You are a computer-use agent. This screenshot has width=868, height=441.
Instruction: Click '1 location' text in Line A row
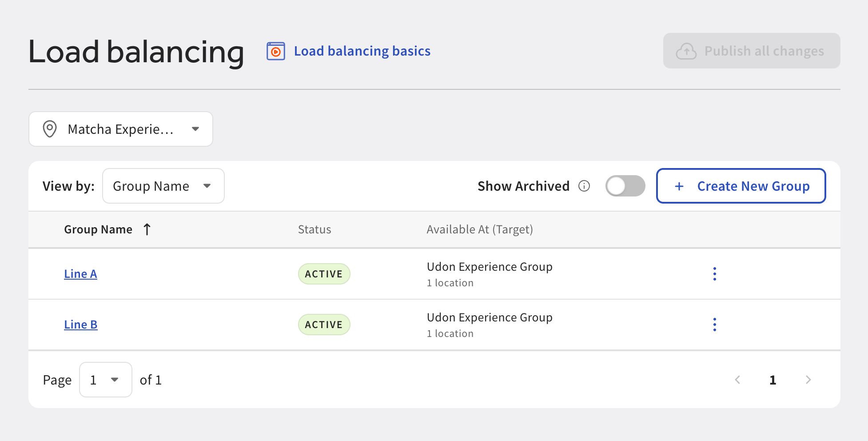coord(450,283)
